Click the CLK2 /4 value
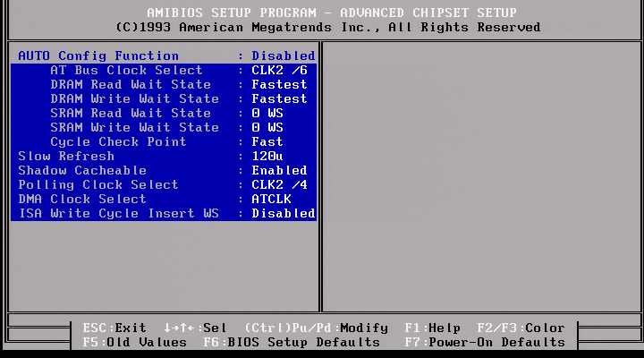 (x=279, y=184)
